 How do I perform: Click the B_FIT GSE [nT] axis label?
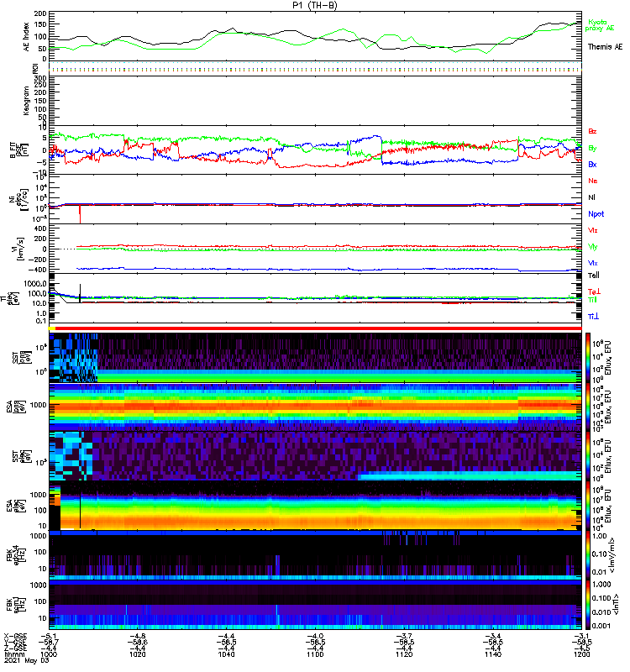click(18, 150)
